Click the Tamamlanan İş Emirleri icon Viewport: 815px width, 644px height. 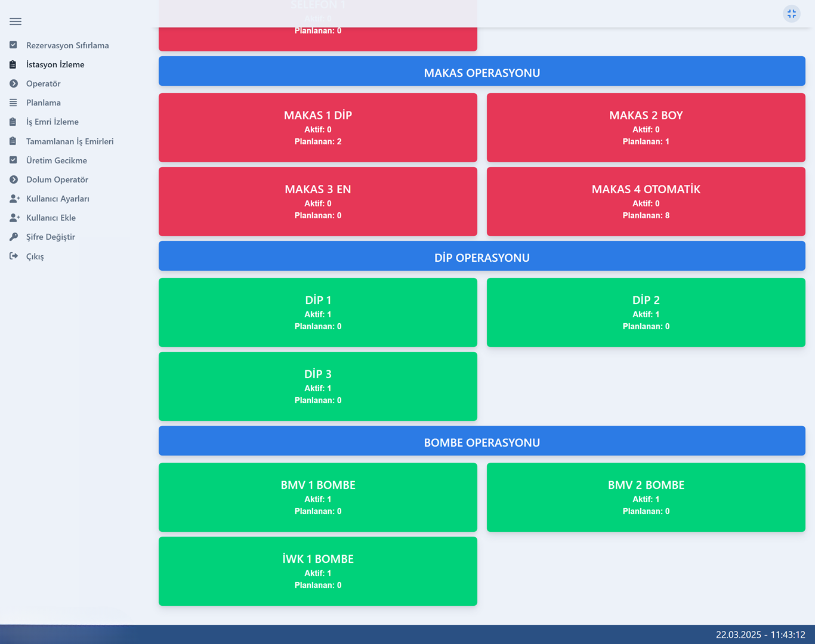pyautogui.click(x=13, y=141)
